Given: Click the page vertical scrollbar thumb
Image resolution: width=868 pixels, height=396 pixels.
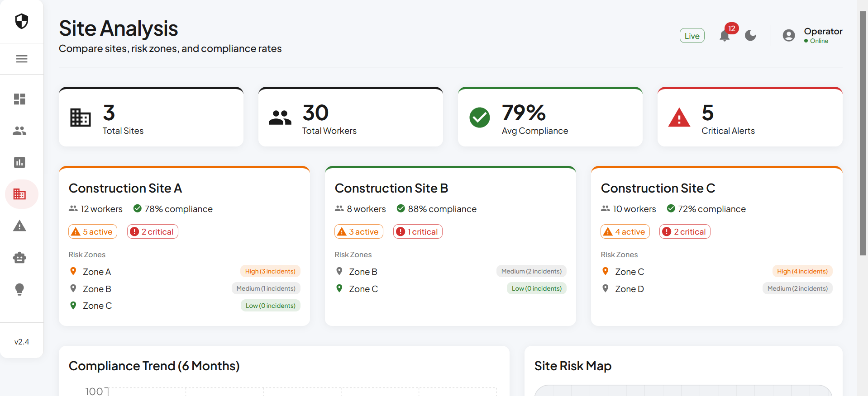Looking at the screenshot, I should pos(863,133).
